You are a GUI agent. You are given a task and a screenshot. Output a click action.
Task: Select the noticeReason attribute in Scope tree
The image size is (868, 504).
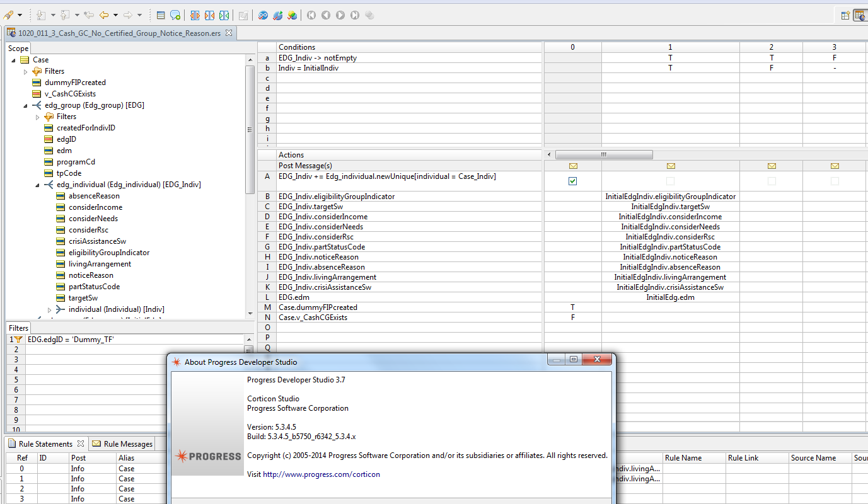click(91, 275)
